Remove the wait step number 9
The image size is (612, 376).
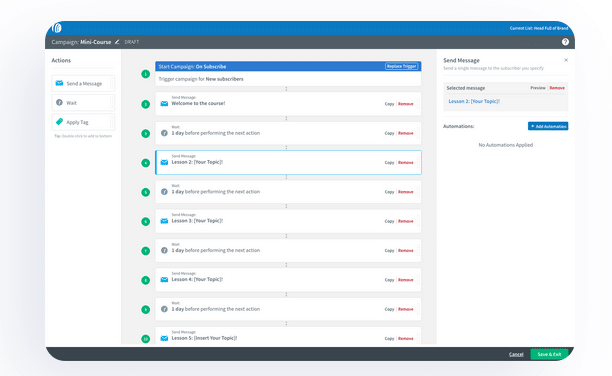(x=406, y=309)
